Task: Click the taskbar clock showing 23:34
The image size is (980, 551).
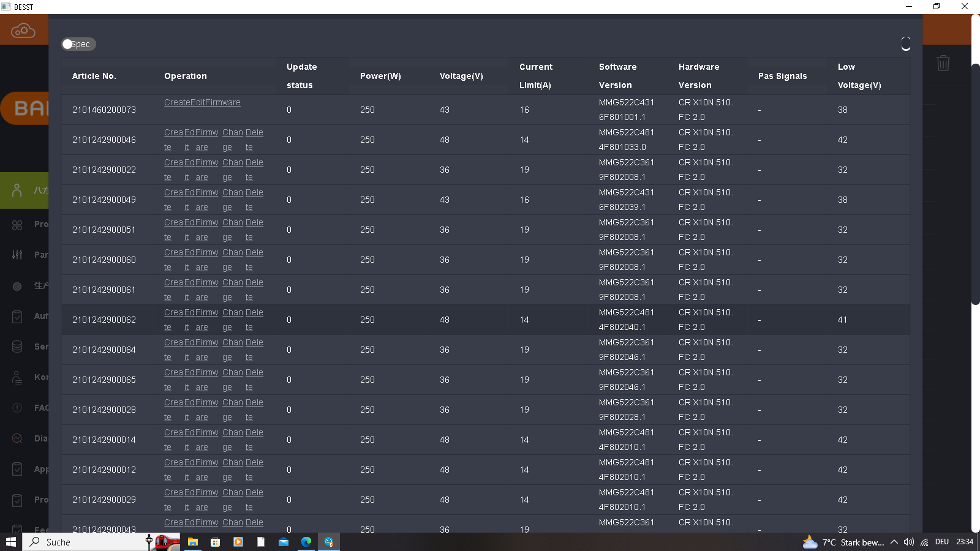Action: 965,542
